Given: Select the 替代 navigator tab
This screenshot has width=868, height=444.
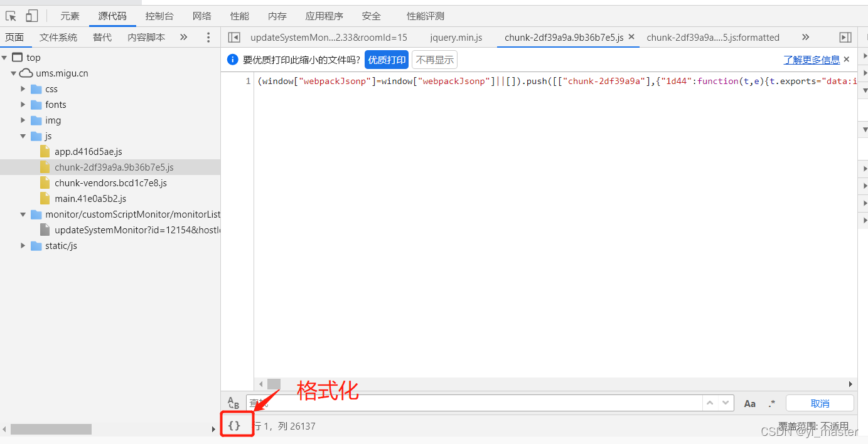Looking at the screenshot, I should [102, 37].
